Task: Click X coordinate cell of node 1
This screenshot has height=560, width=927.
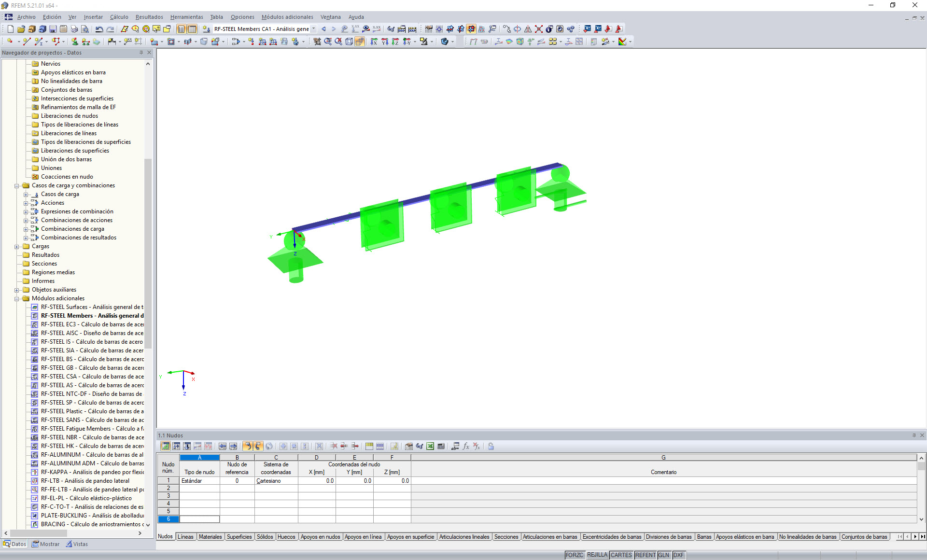Action: coord(317,481)
